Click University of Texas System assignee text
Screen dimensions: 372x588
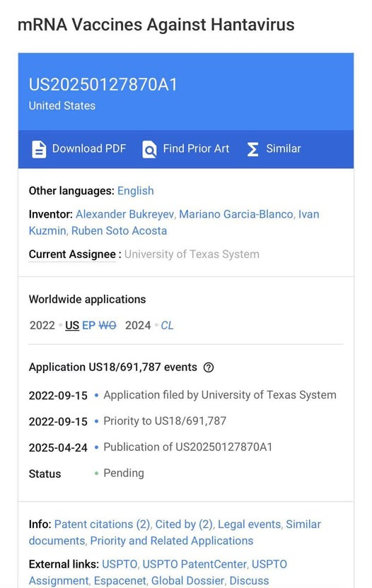coord(192,254)
